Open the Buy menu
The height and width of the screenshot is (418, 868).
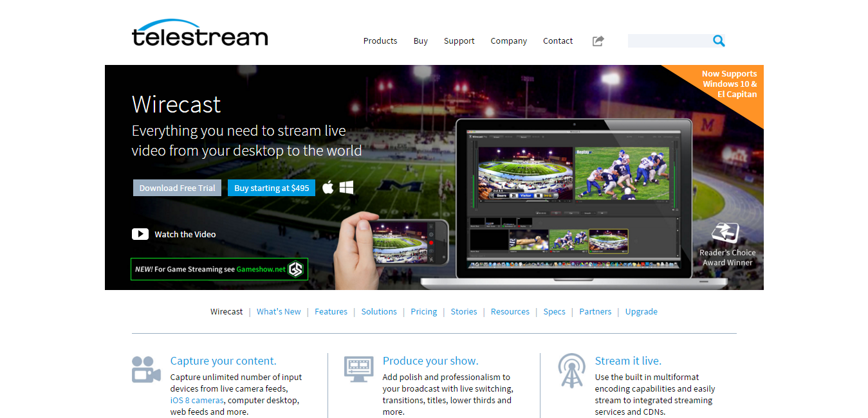421,41
